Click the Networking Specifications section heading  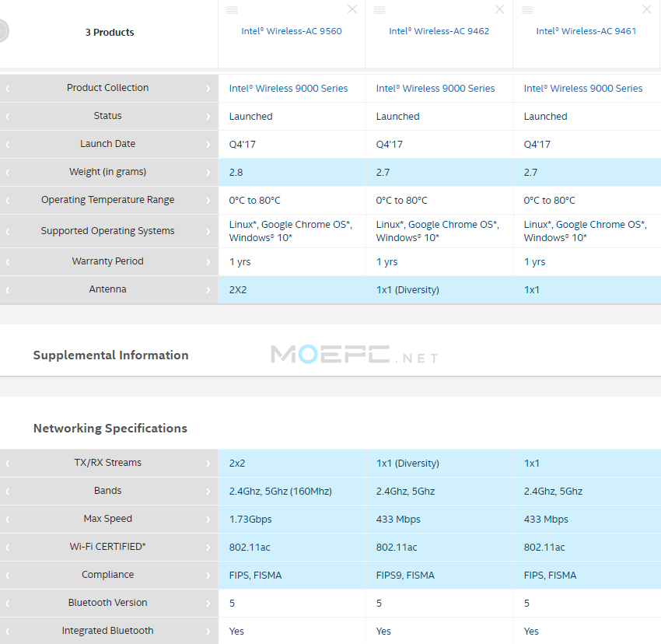[110, 428]
